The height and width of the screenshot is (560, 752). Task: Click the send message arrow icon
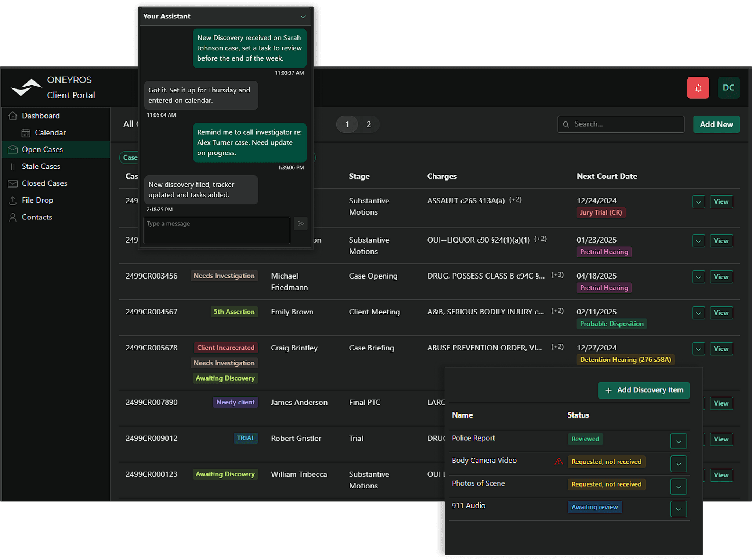pyautogui.click(x=301, y=223)
